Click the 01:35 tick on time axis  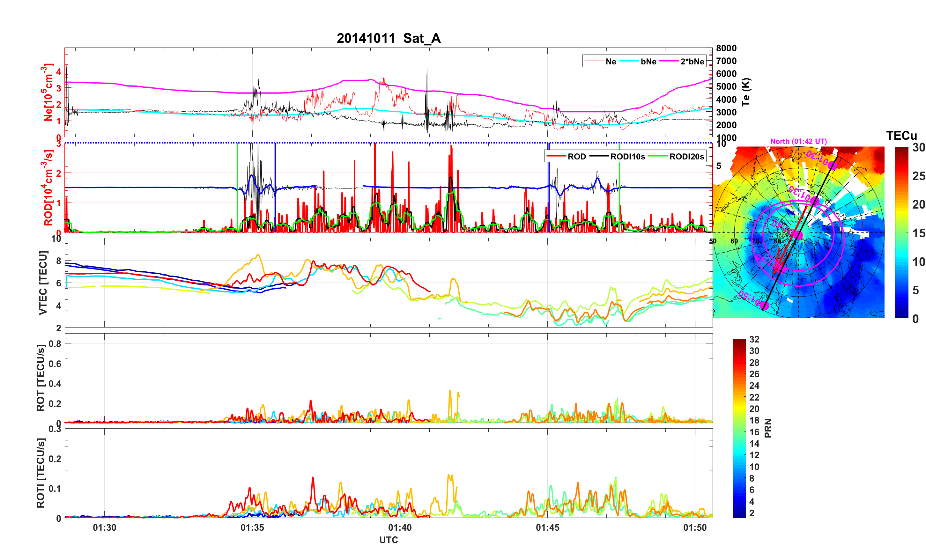[252, 527]
